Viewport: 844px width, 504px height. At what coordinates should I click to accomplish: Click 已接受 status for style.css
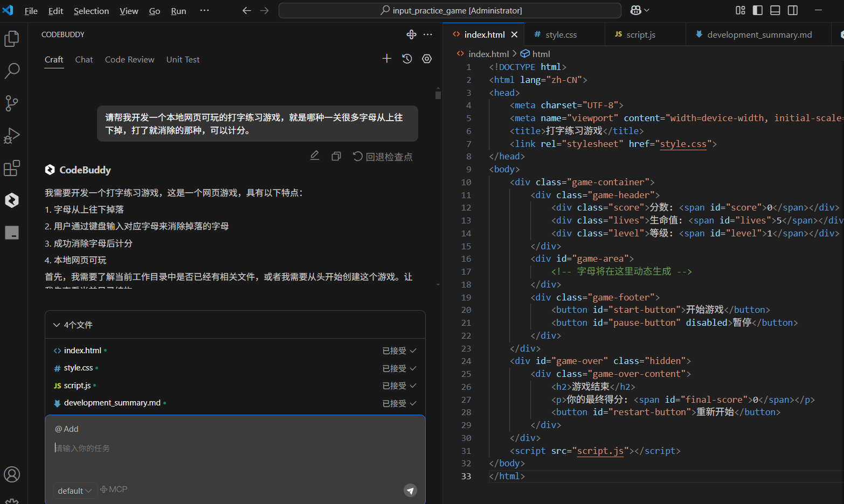399,368
